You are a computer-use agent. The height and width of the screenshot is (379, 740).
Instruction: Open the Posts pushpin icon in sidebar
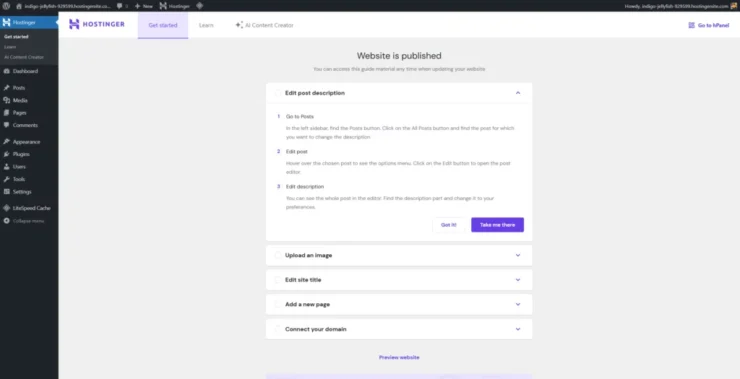(6, 88)
